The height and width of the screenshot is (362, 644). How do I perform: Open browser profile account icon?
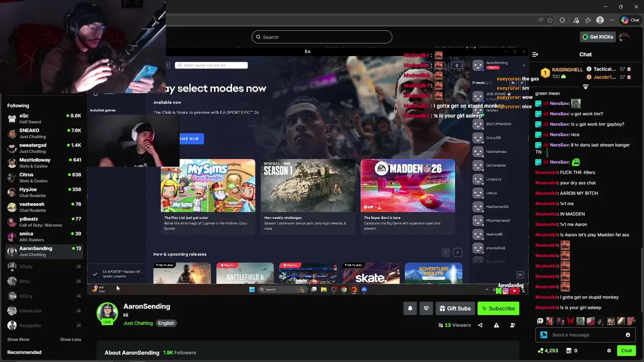600,20
